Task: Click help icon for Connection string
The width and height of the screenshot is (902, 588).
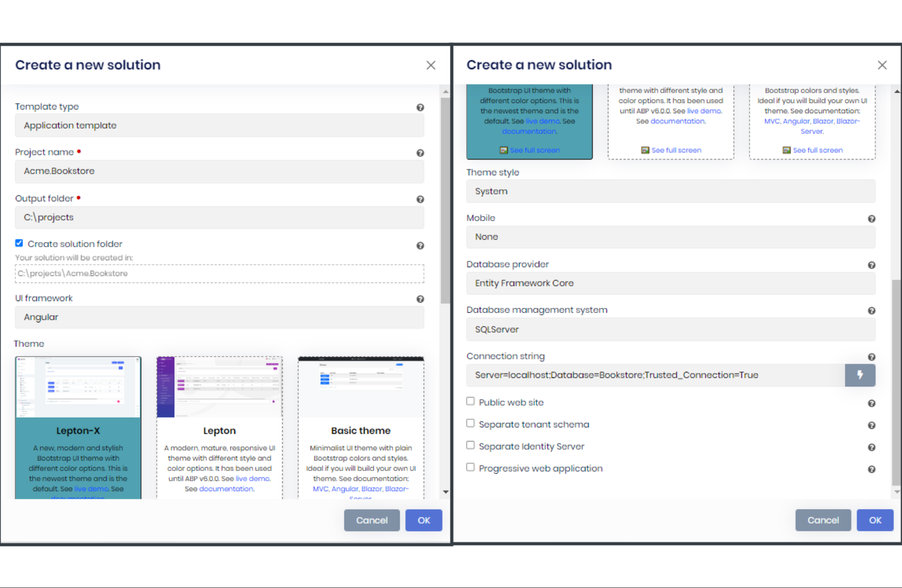Action: 871,357
